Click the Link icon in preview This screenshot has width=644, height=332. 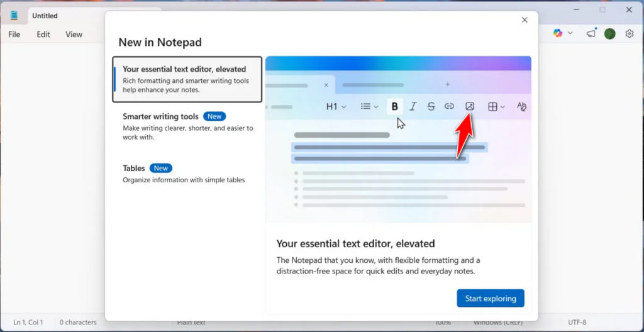click(x=449, y=106)
